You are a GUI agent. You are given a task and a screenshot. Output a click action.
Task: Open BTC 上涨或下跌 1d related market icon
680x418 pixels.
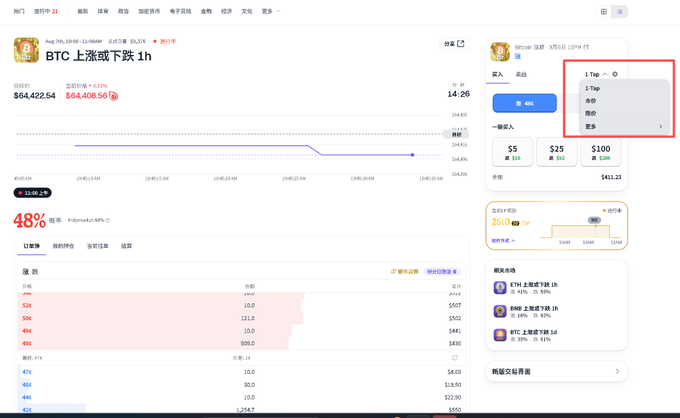pyautogui.click(x=500, y=335)
